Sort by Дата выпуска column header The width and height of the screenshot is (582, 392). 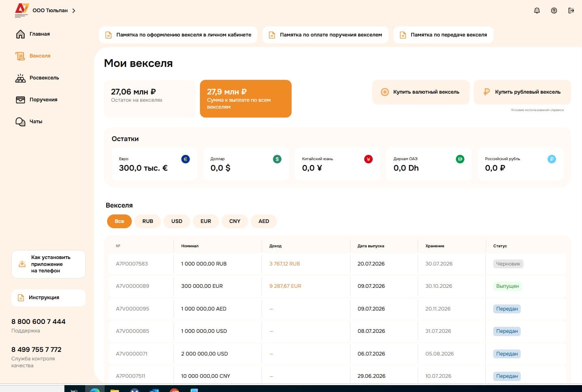(x=371, y=246)
